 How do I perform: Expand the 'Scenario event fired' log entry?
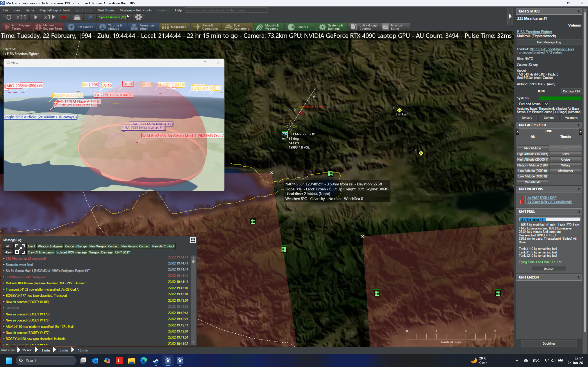[4, 265]
